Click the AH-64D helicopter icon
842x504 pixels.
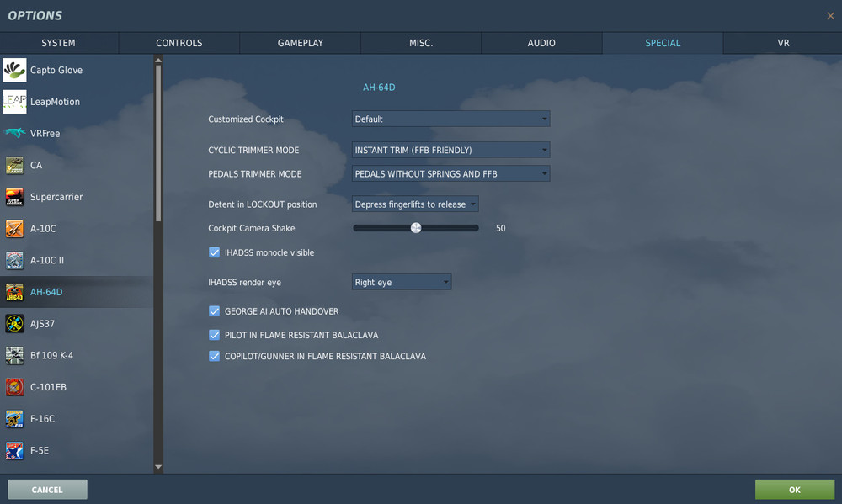(x=14, y=292)
